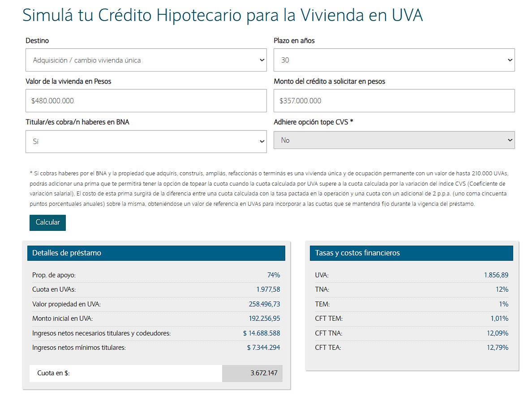Image resolution: width=532 pixels, height=395 pixels.
Task: Click the Valor de la vivienda en Pesos field
Action: point(146,101)
